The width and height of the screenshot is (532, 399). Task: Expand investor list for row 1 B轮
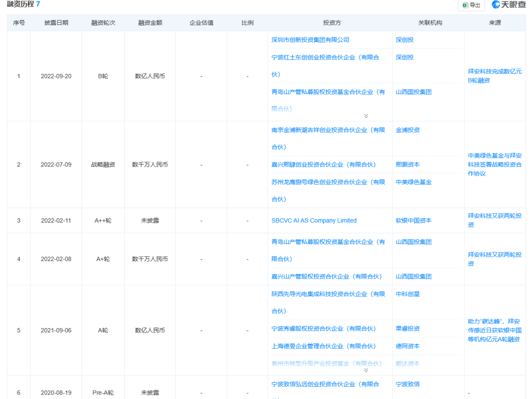pyautogui.click(x=366, y=116)
